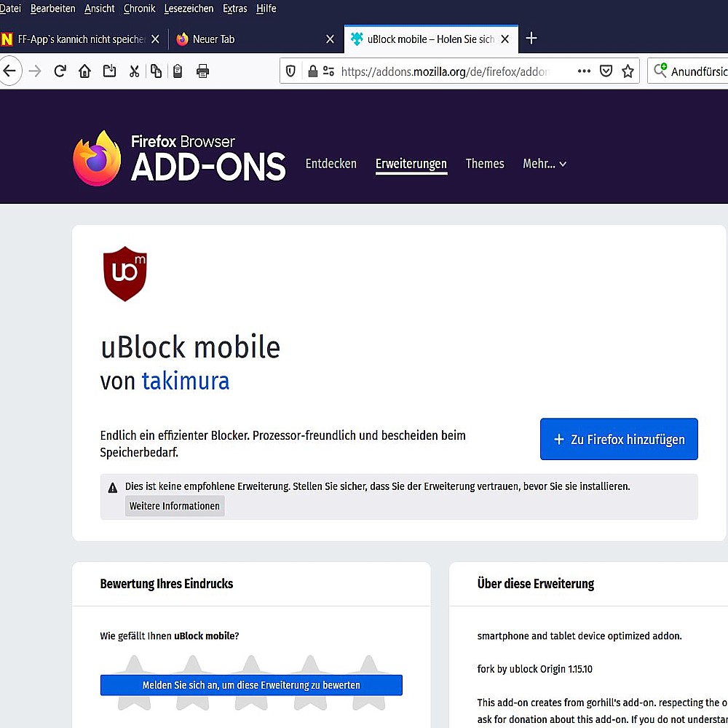Click the warning triangle icon
This screenshot has width=728, height=728.
[x=112, y=488]
